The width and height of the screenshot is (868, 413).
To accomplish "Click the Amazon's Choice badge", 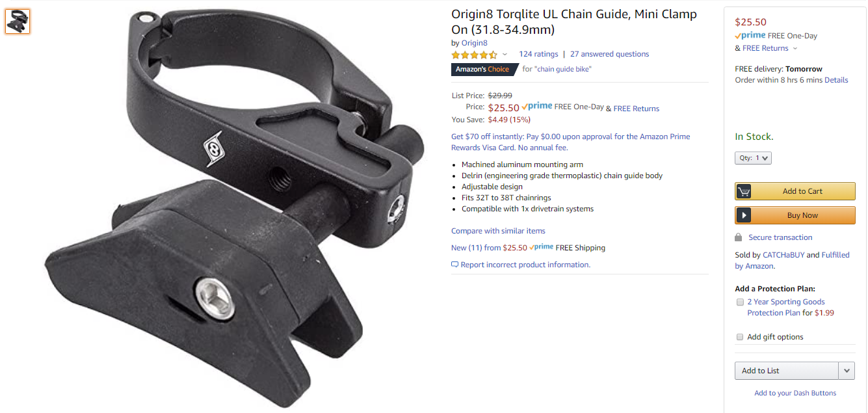I will [x=482, y=69].
